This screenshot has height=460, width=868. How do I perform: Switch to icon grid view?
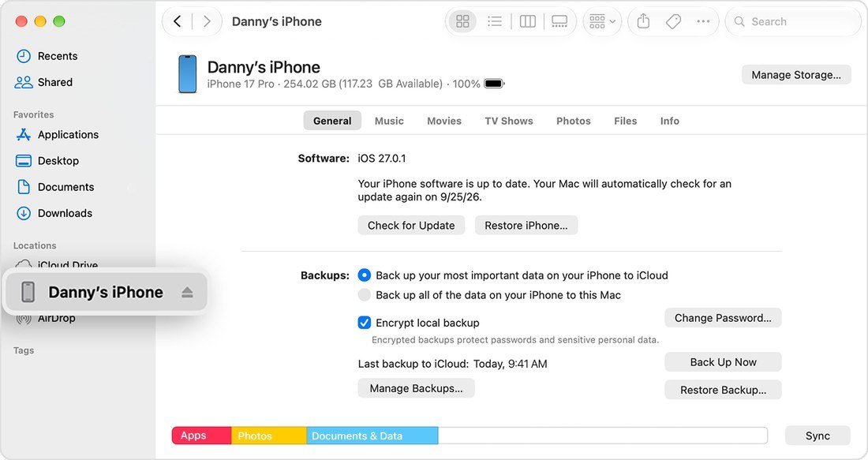point(462,21)
